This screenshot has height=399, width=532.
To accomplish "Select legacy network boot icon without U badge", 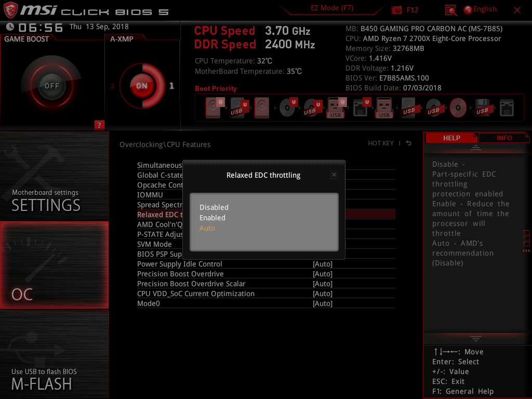I will [x=507, y=108].
